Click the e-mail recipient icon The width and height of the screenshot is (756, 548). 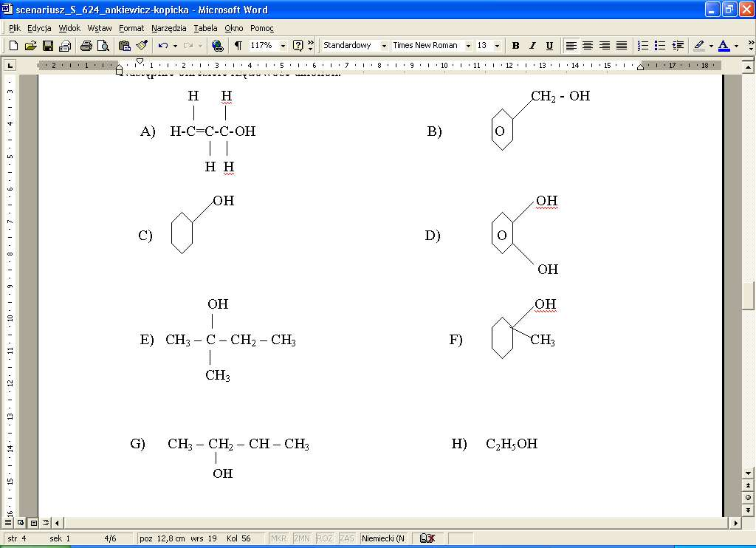[x=65, y=45]
